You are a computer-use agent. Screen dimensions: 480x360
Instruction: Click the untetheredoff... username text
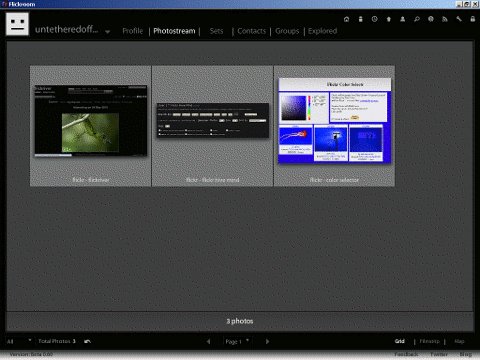67,29
